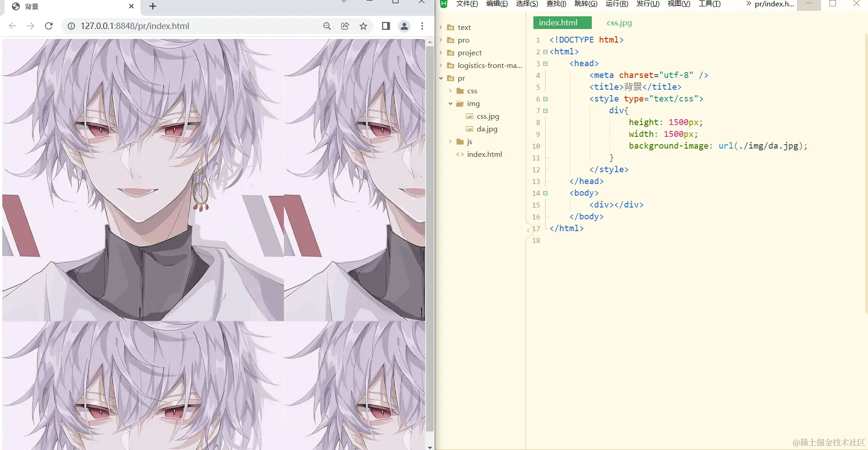Collapse the body code fold on line 14
868x450 pixels.
point(546,194)
